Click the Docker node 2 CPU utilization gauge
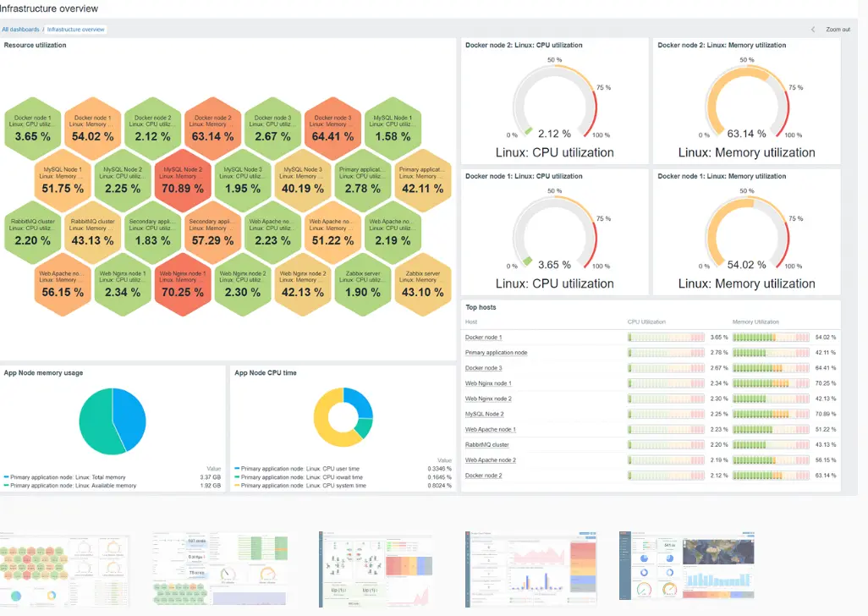868x616 pixels. tap(554, 106)
